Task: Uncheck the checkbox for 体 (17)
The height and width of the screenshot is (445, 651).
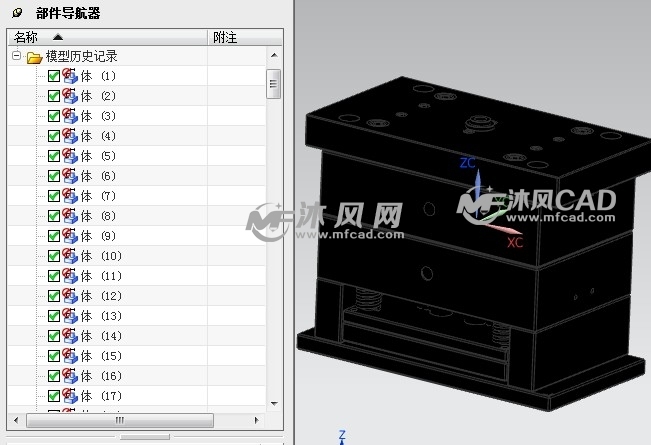Action: click(x=54, y=396)
